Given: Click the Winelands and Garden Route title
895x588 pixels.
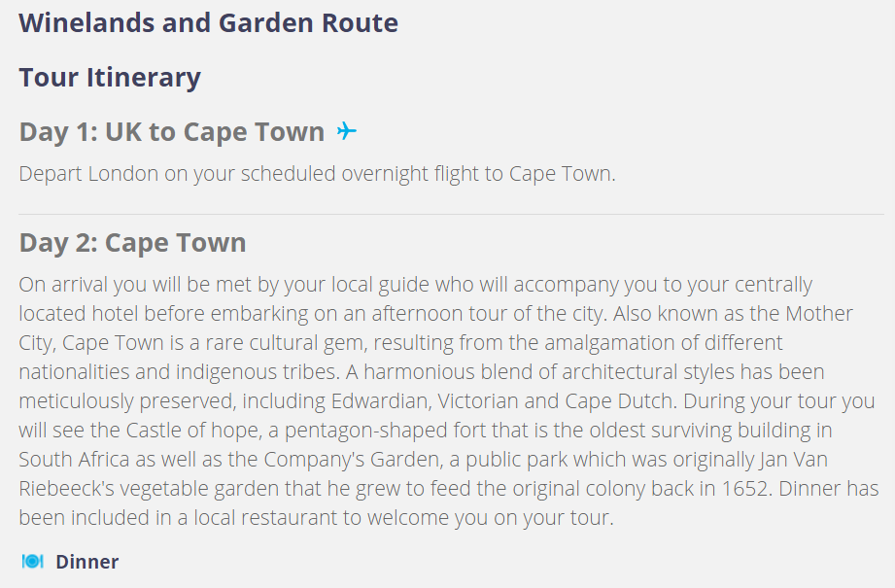Looking at the screenshot, I should [208, 22].
